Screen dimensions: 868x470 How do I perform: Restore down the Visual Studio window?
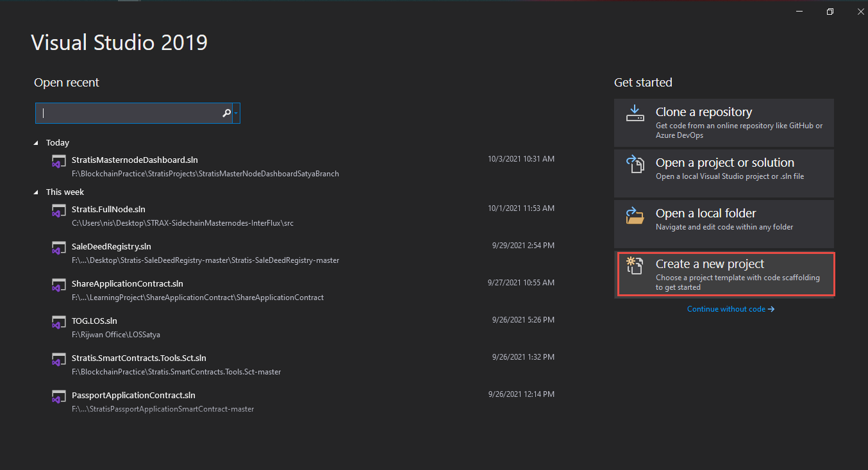pyautogui.click(x=830, y=12)
